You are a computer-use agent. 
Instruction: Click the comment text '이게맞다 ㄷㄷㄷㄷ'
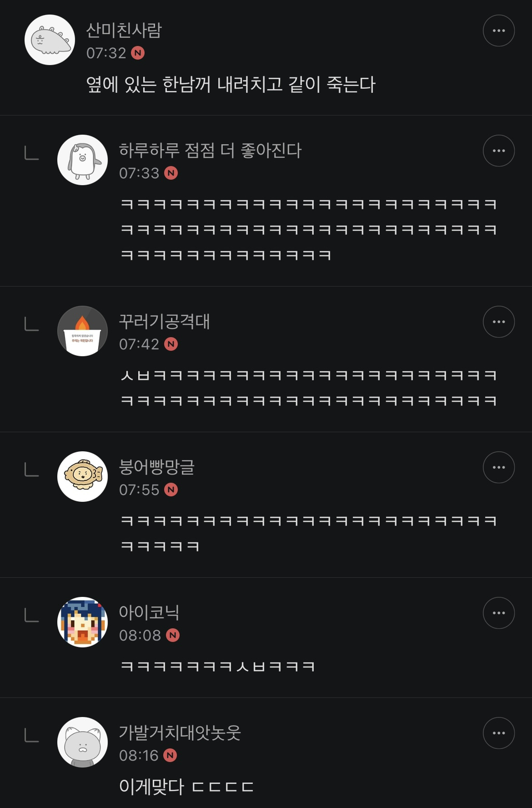point(186,787)
